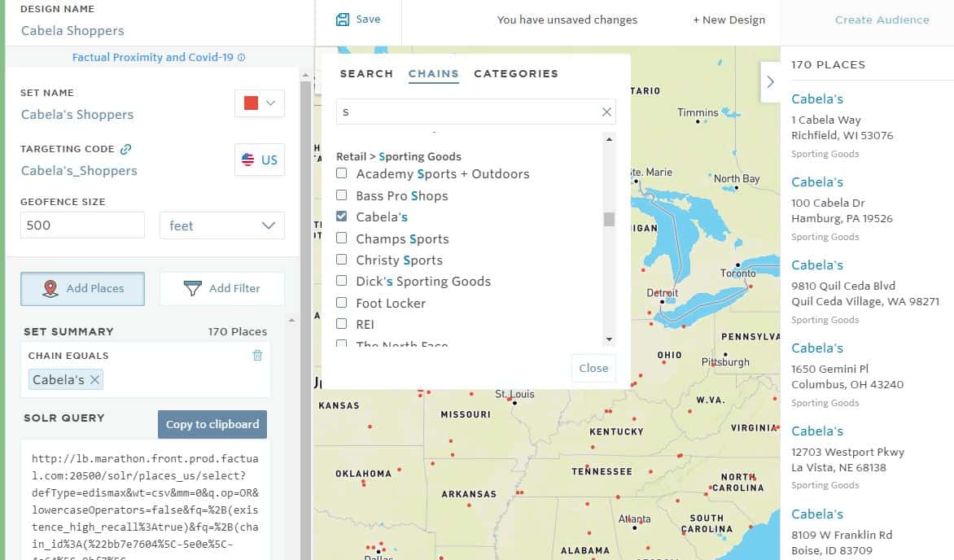Edit the Cabela's_Shoppers targeting code
The image size is (954, 560).
pos(79,171)
